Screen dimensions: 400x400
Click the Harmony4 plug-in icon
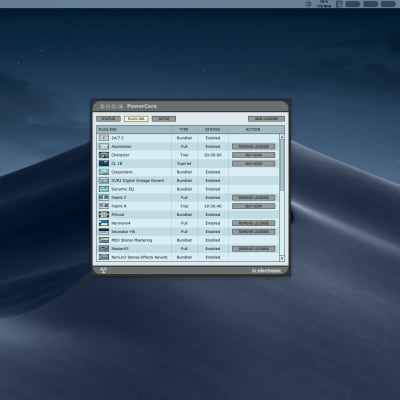(x=104, y=223)
